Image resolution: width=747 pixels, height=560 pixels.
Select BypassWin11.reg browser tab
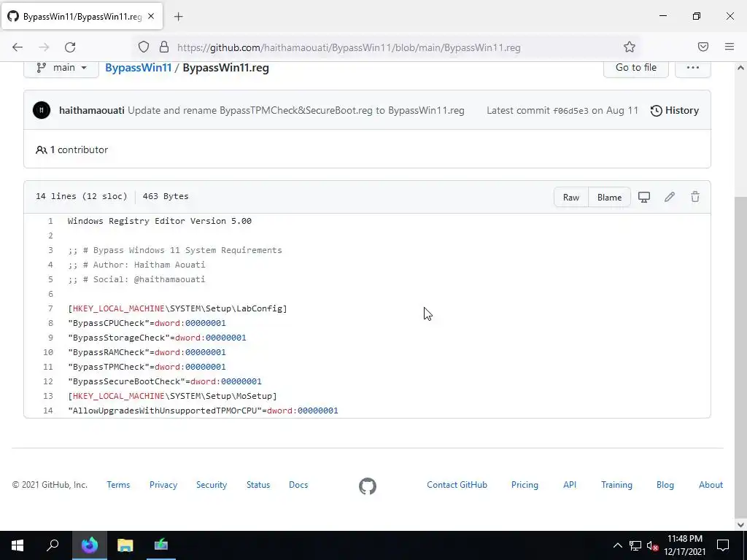pos(82,17)
